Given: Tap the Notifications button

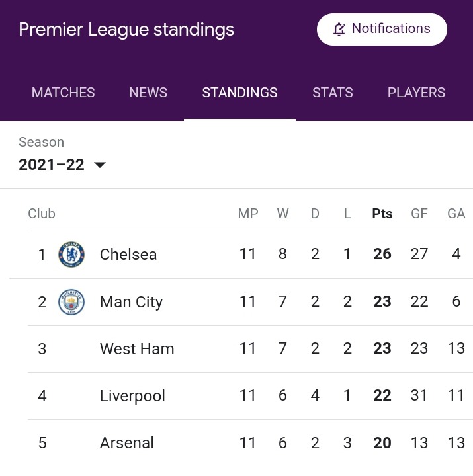Looking at the screenshot, I should click(x=382, y=29).
